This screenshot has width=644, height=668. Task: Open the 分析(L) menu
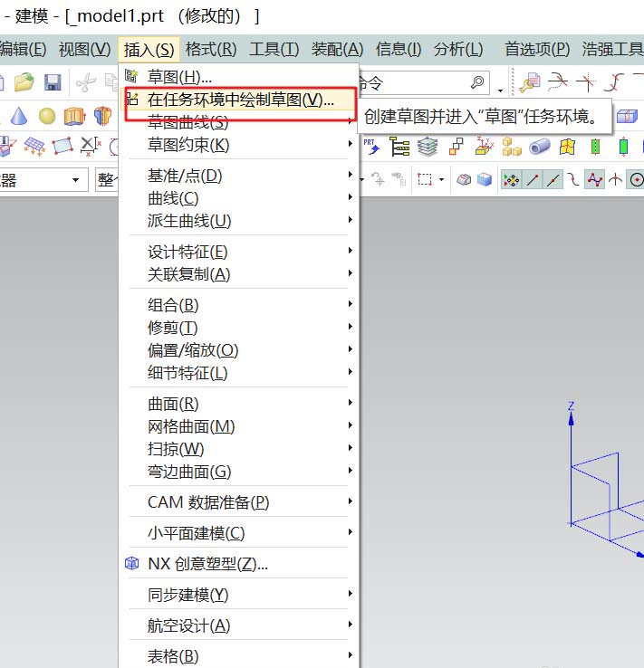458,50
